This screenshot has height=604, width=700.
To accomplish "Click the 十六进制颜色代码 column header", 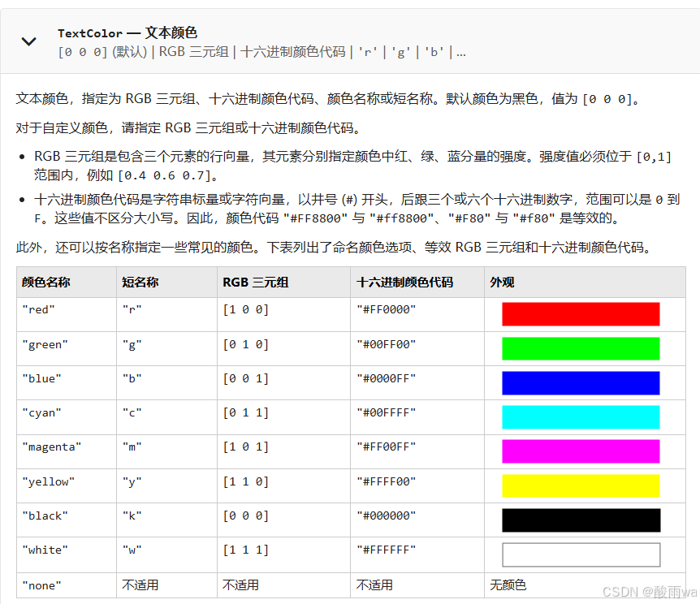I will [x=417, y=283].
